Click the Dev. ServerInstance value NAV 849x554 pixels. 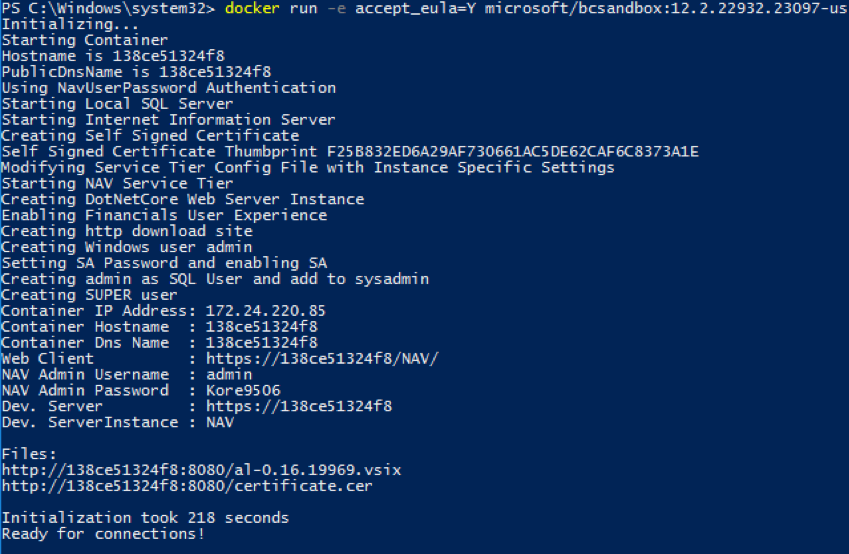[220, 422]
